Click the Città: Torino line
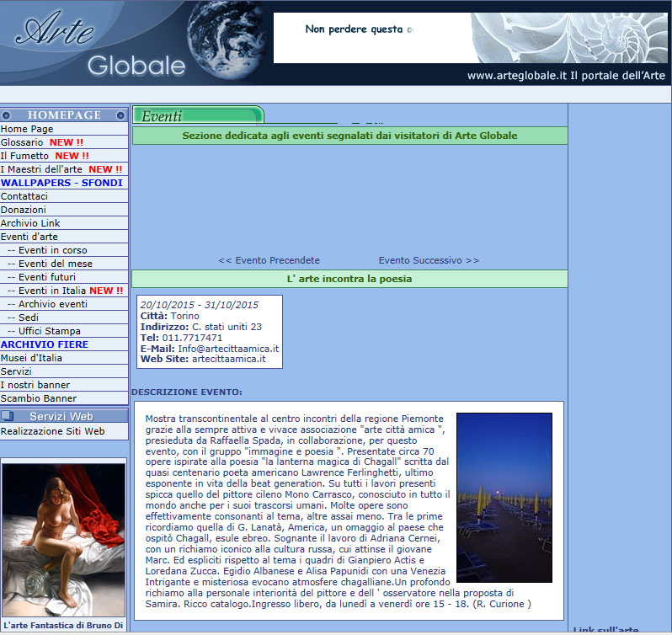Viewport: 672px width, 635px height. 170,316
